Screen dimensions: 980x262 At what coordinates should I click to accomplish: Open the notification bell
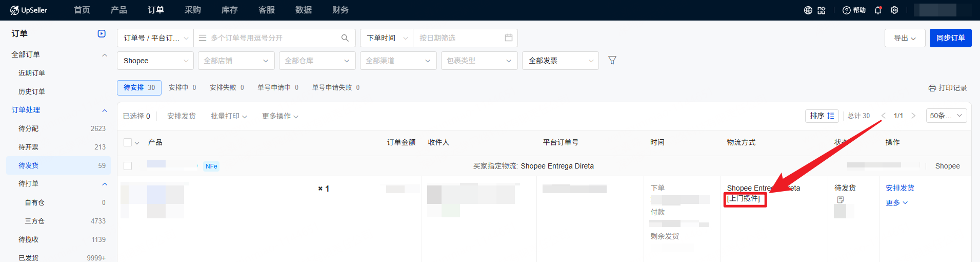[878, 10]
